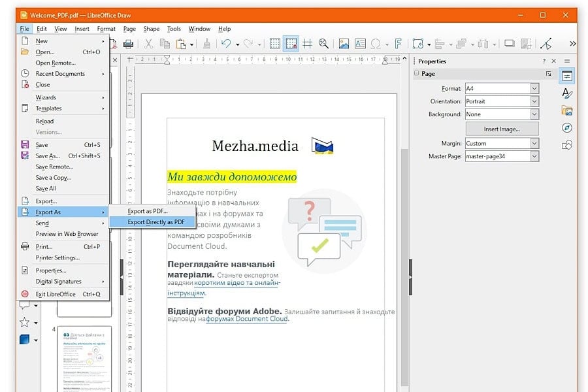Viewport: 588px width, 392px height.
Task: Choose Exit LibreOffice menu item
Action: (64, 294)
